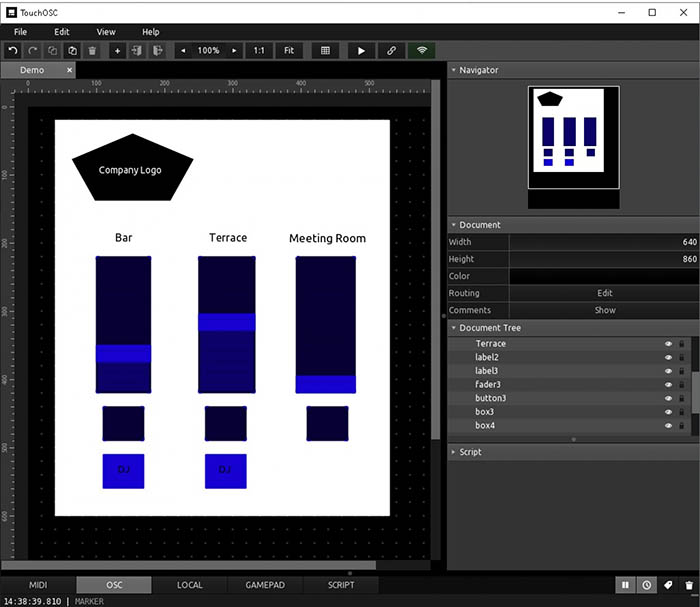Click the Undo arrow in toolbar
Screen dimensions: 700x607
(x=13, y=50)
